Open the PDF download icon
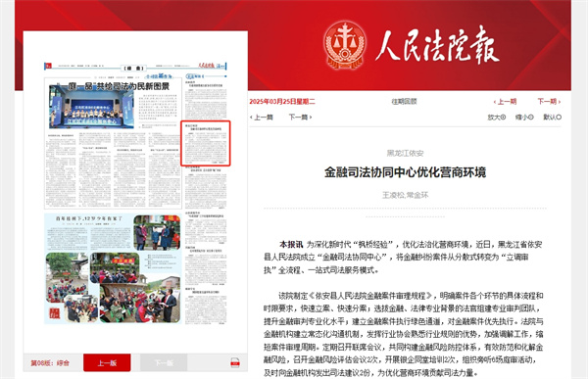Image resolution: width=588 pixels, height=379 pixels. tap(235, 362)
